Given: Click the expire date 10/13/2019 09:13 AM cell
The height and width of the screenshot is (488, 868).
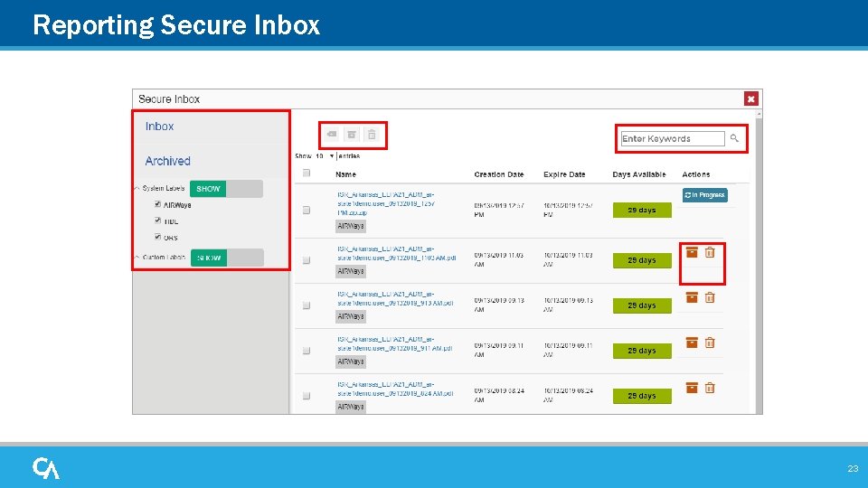Looking at the screenshot, I should click(568, 305).
